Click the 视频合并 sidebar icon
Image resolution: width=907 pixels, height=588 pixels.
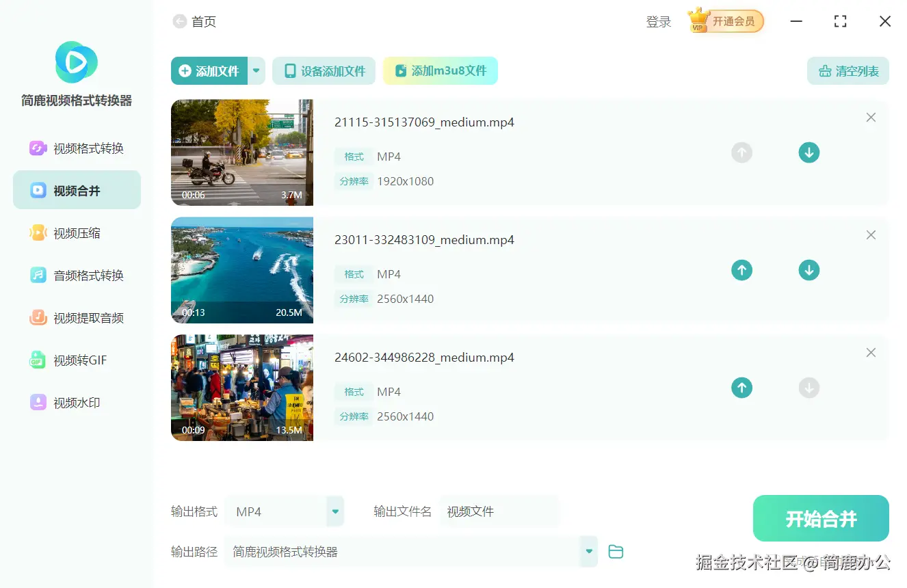38,190
